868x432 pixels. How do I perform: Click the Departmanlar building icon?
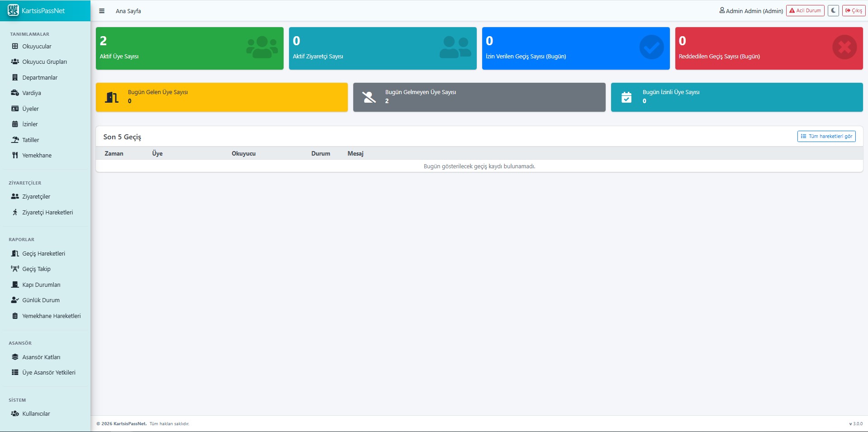(x=15, y=77)
